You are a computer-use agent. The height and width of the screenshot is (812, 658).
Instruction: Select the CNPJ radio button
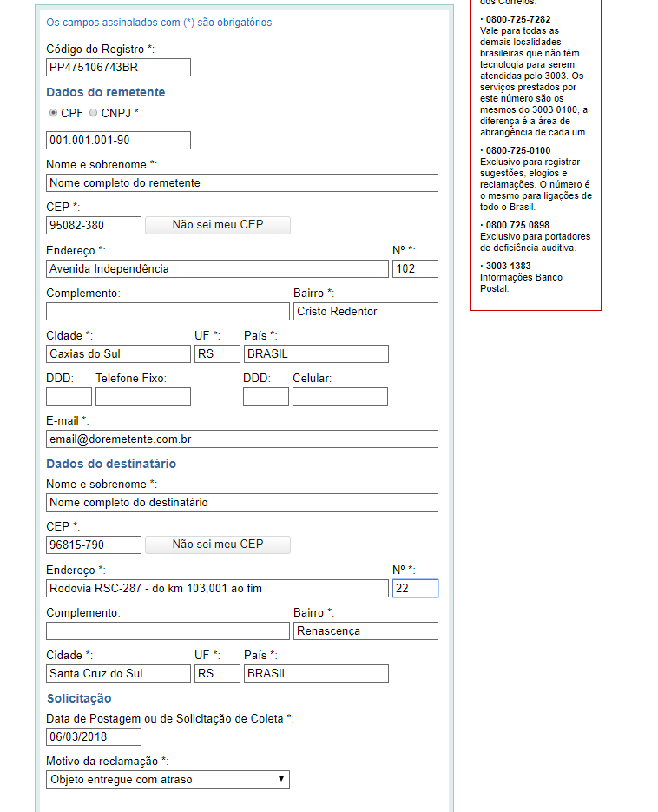tap(93, 112)
